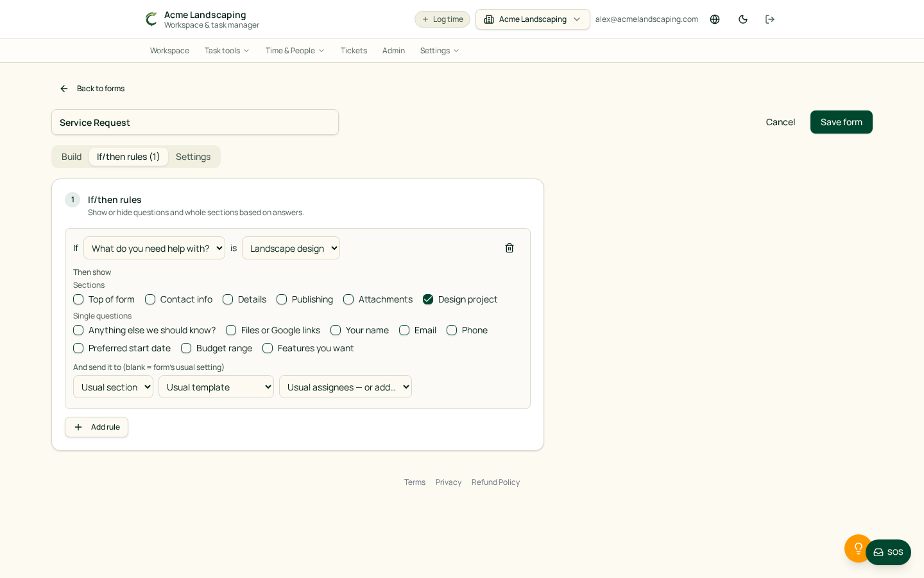Open the lightbulb tips button
This screenshot has width=924, height=578.
[858, 548]
